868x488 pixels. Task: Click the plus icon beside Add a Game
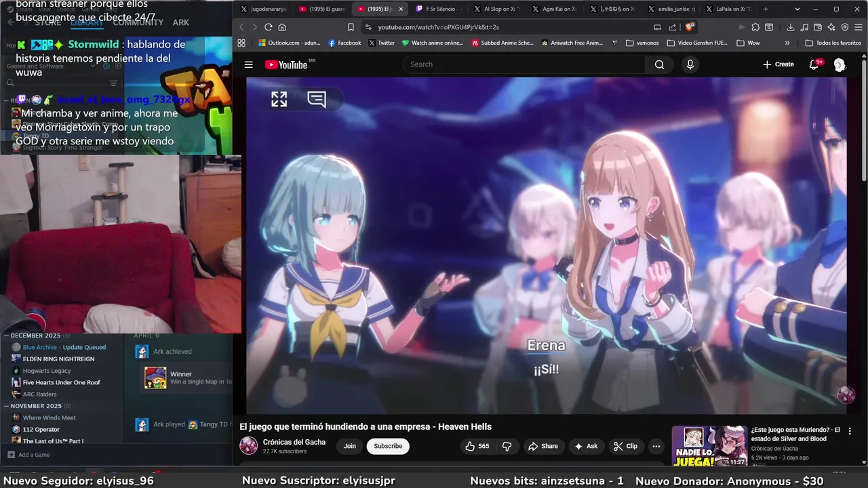click(x=11, y=455)
